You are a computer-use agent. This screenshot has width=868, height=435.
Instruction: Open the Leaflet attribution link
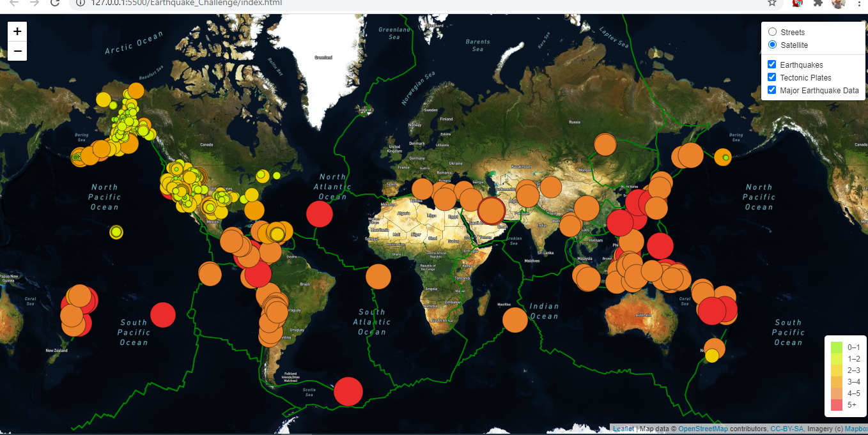(623, 428)
